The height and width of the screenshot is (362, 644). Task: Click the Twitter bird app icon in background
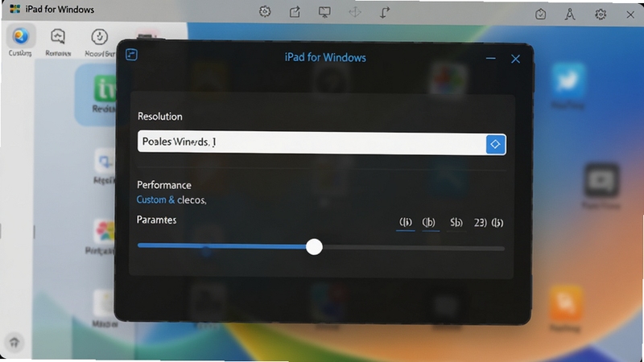[x=568, y=80]
